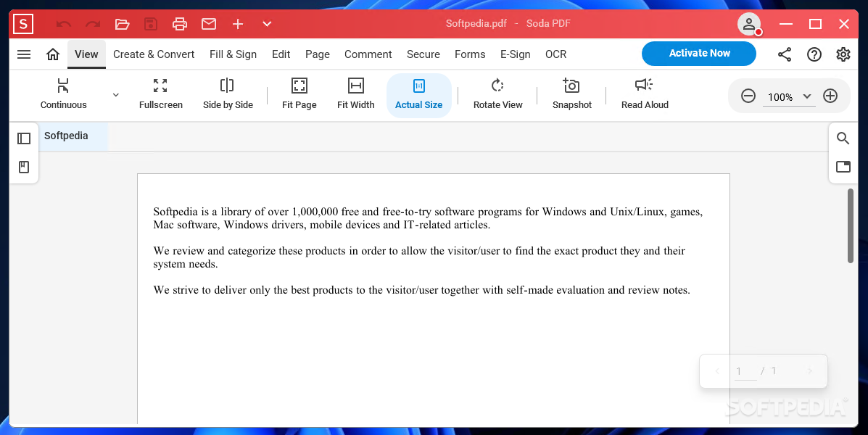Open the bookmarks panel icon

[24, 167]
